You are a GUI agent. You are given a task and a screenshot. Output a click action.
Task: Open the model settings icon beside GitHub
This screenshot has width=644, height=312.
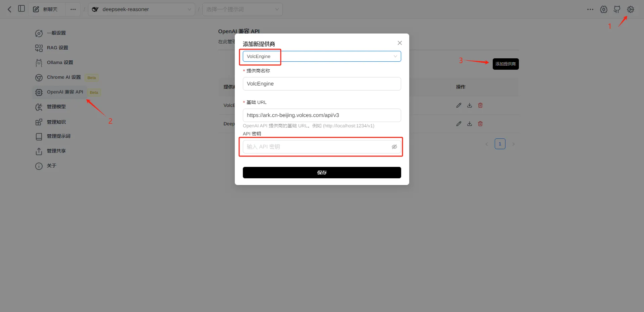(x=603, y=9)
